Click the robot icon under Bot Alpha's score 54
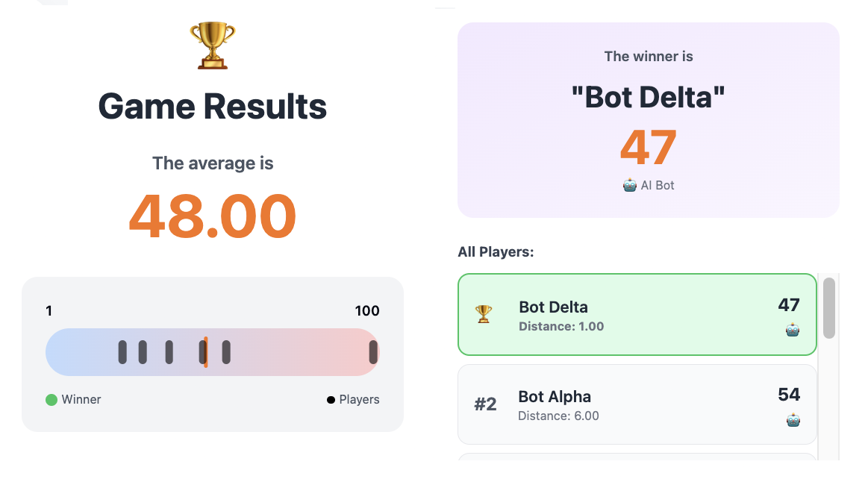 793,420
